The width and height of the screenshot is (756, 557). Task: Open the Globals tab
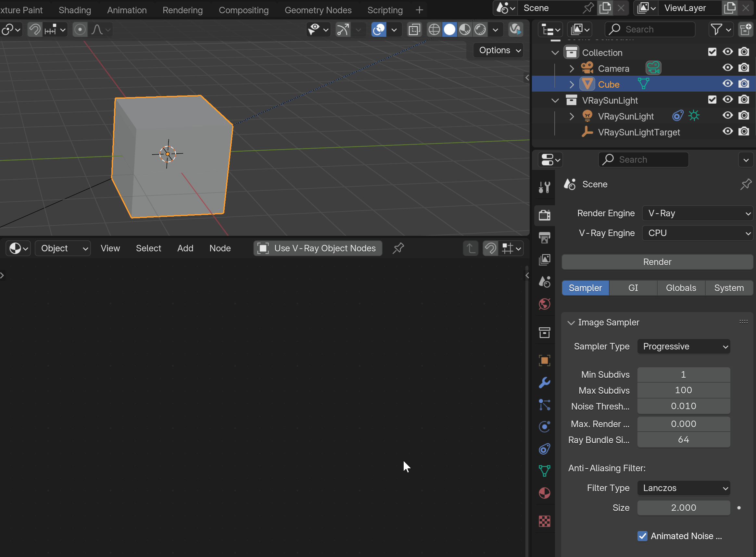click(681, 288)
